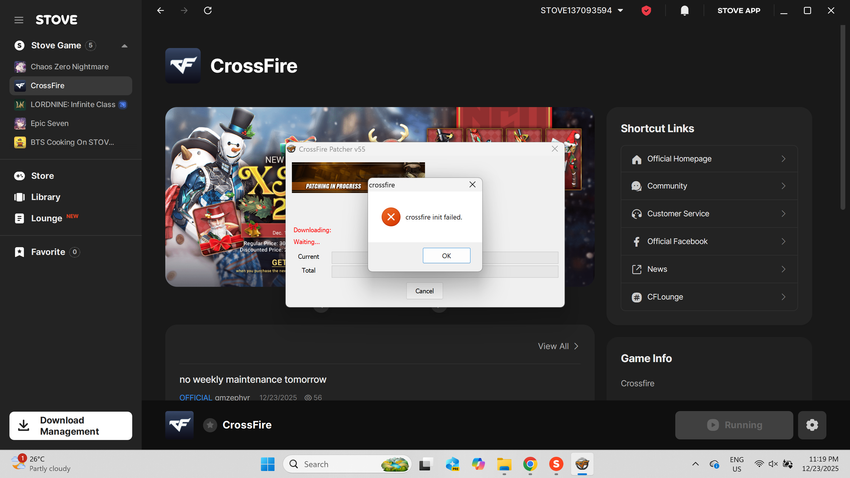Collapse the Stove Game list

(x=124, y=46)
